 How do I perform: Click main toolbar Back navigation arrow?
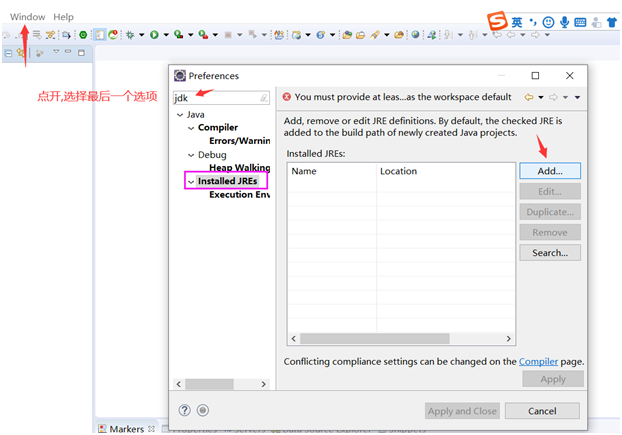511,35
